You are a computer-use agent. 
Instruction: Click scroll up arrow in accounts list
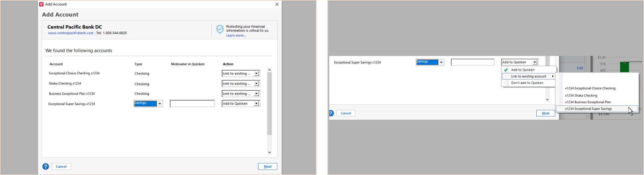tap(270, 70)
